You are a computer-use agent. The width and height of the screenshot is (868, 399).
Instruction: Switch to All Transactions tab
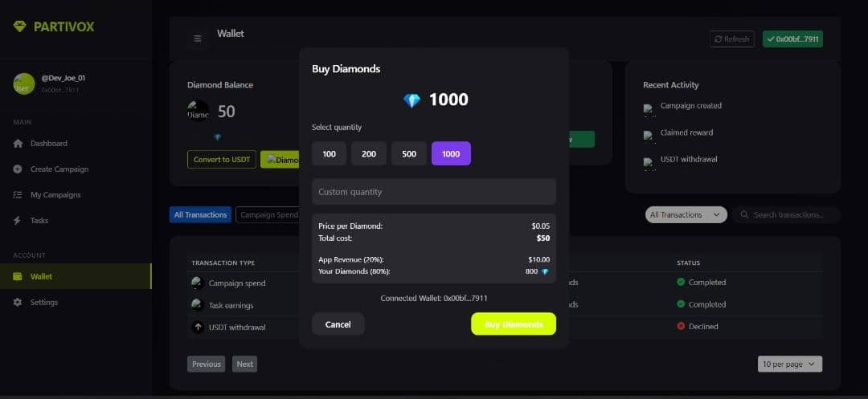pyautogui.click(x=200, y=214)
